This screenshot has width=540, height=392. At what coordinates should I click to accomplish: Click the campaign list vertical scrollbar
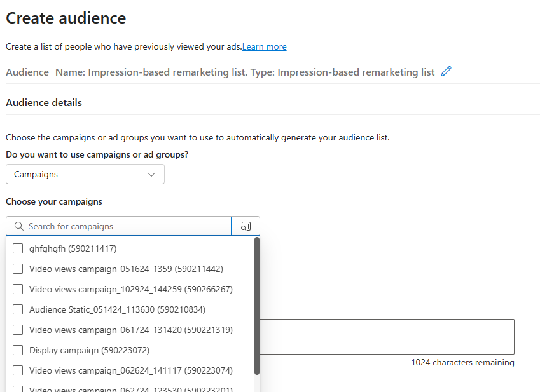tap(256, 305)
